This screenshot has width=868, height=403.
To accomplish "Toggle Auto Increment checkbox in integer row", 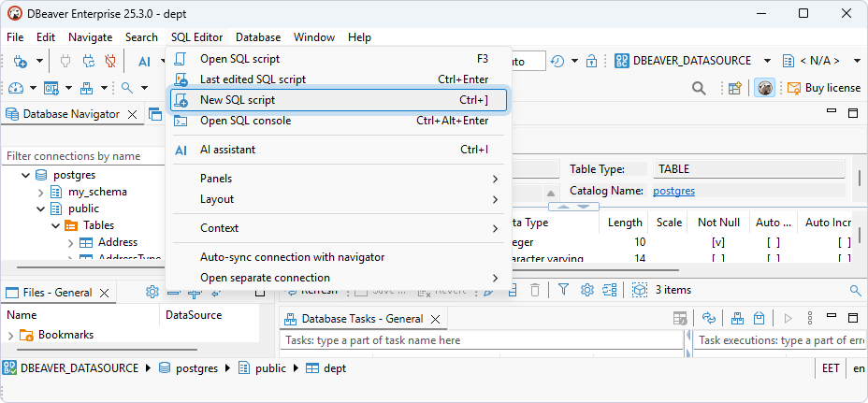I will (845, 242).
